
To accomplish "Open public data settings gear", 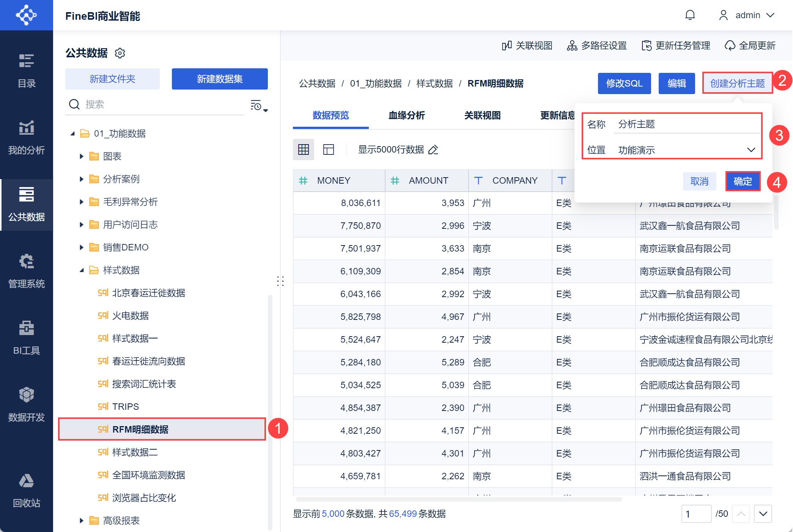I will point(120,53).
